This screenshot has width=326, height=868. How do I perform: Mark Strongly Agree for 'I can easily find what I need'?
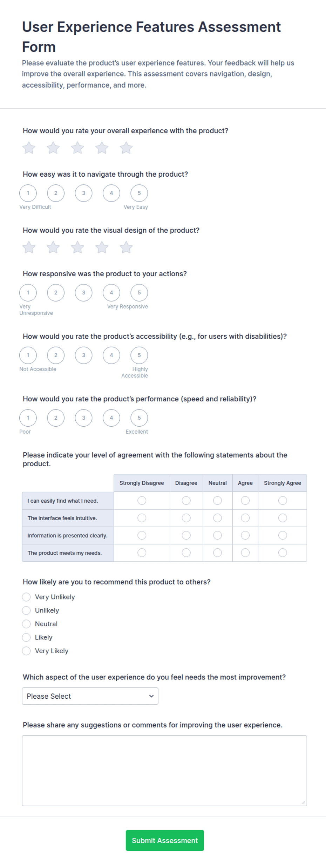pos(283,501)
